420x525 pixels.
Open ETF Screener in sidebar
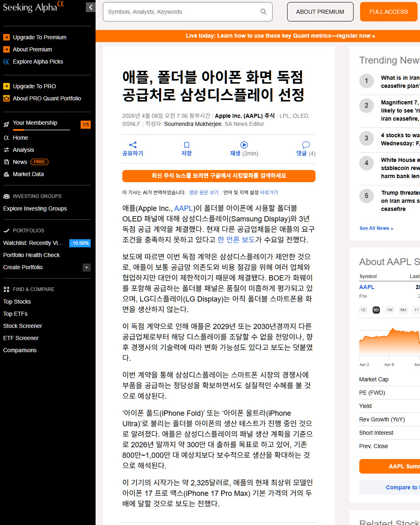pos(21,338)
